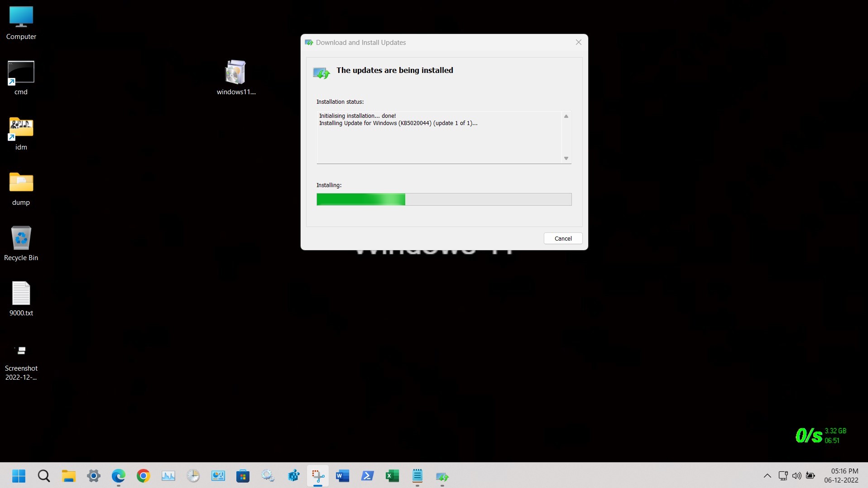Viewport: 868px width, 488px height.
Task: Open the clock app taskbar icon
Action: pos(193,476)
